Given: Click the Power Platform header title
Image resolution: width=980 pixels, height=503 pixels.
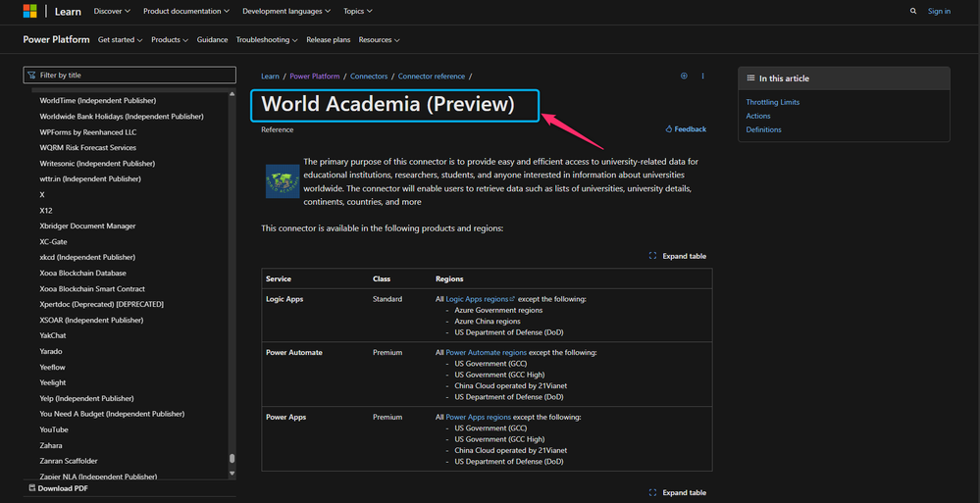Looking at the screenshot, I should tap(56, 39).
